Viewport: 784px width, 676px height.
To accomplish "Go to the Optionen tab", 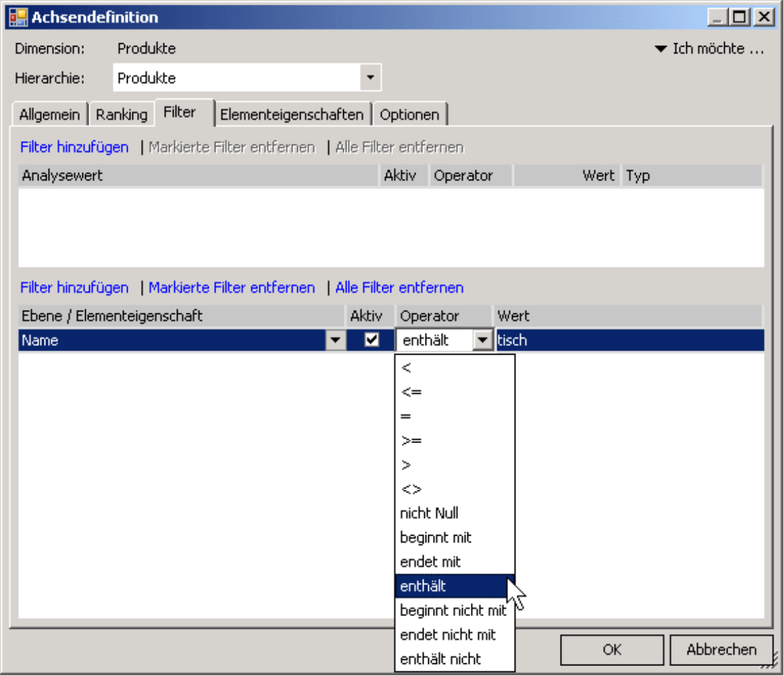I will coord(410,114).
